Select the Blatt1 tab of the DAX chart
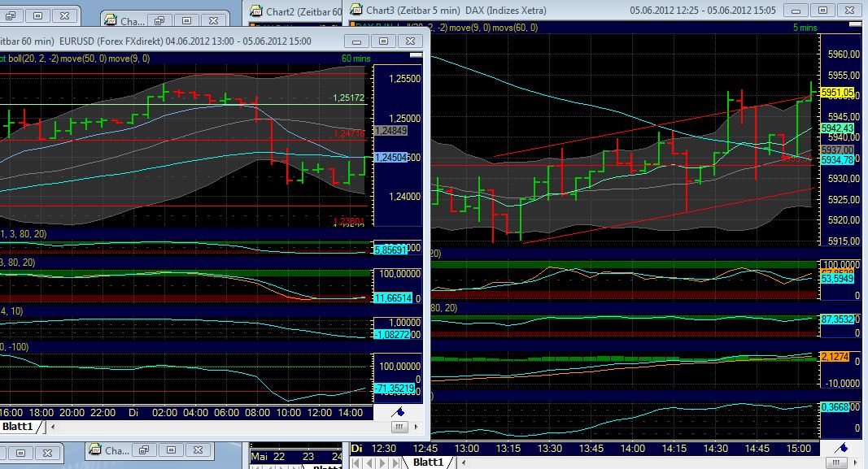 [427, 462]
